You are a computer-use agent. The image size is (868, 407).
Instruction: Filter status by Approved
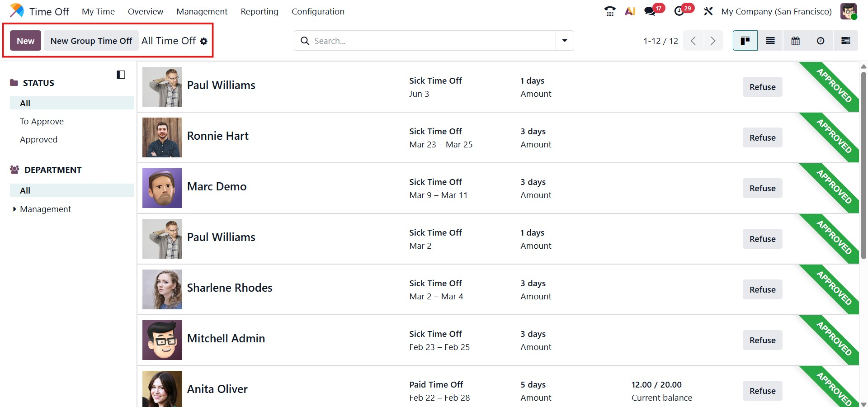point(38,139)
